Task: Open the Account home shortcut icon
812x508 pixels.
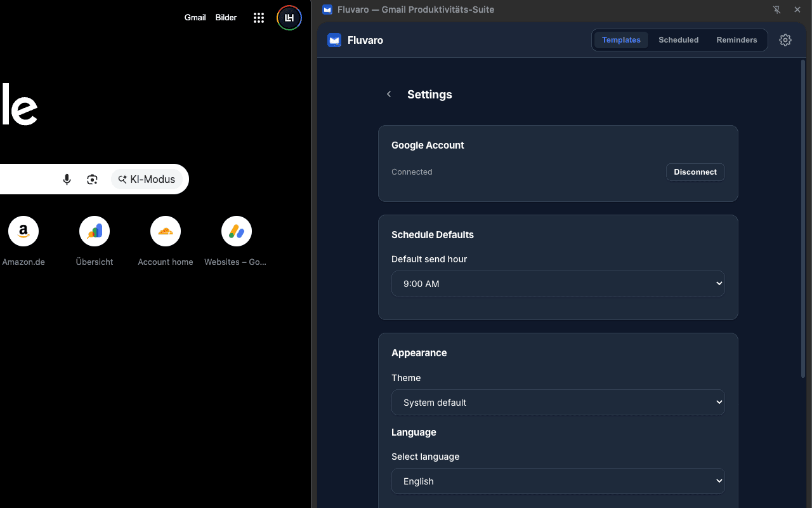Action: pos(166,232)
